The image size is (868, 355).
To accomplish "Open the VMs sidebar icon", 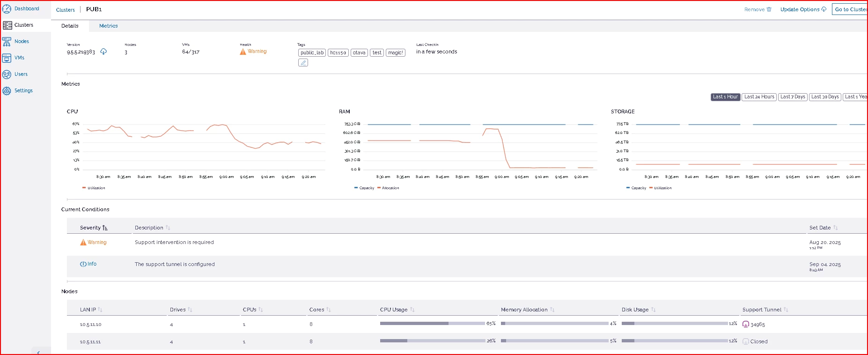I will click(7, 58).
